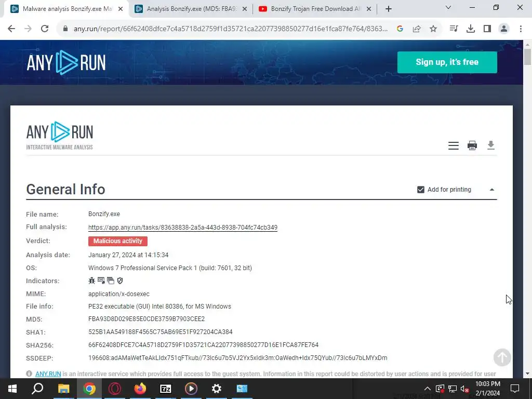Switch to Bonzify Trojan YouTube tab
532x399 pixels.
tap(315, 9)
